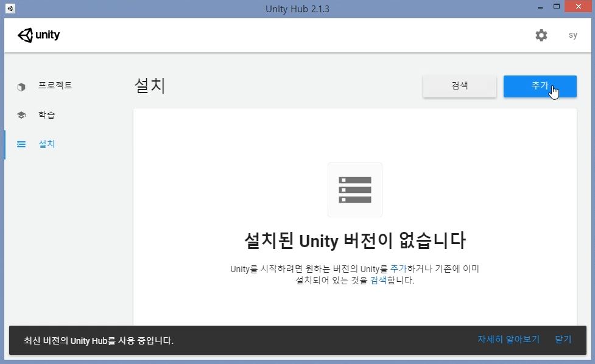The height and width of the screenshot is (364, 595).
Task: Click the text 설치된 Unity 버전이 없습니다
Action: 355,241
